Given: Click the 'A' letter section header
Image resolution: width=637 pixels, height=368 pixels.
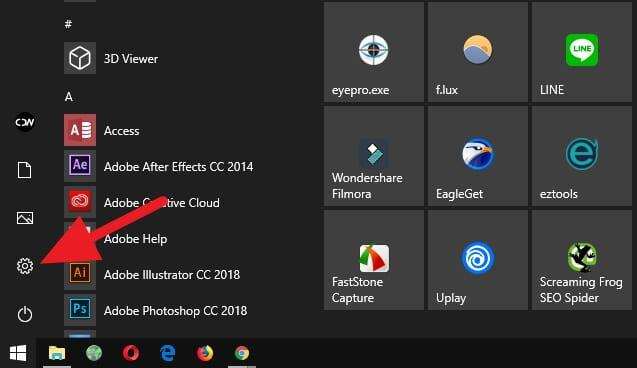Looking at the screenshot, I should coord(69,97).
